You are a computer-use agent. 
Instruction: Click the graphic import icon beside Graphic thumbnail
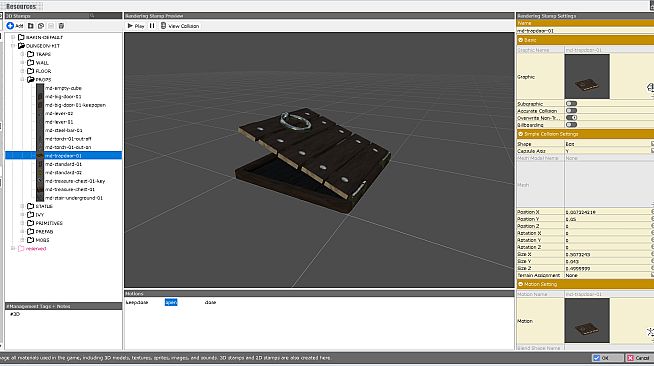click(650, 88)
